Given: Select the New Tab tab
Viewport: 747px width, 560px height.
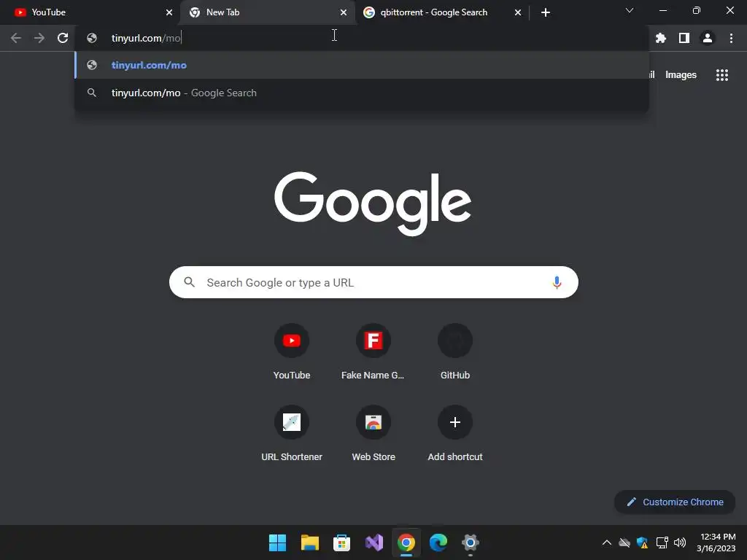Looking at the screenshot, I should [x=267, y=12].
